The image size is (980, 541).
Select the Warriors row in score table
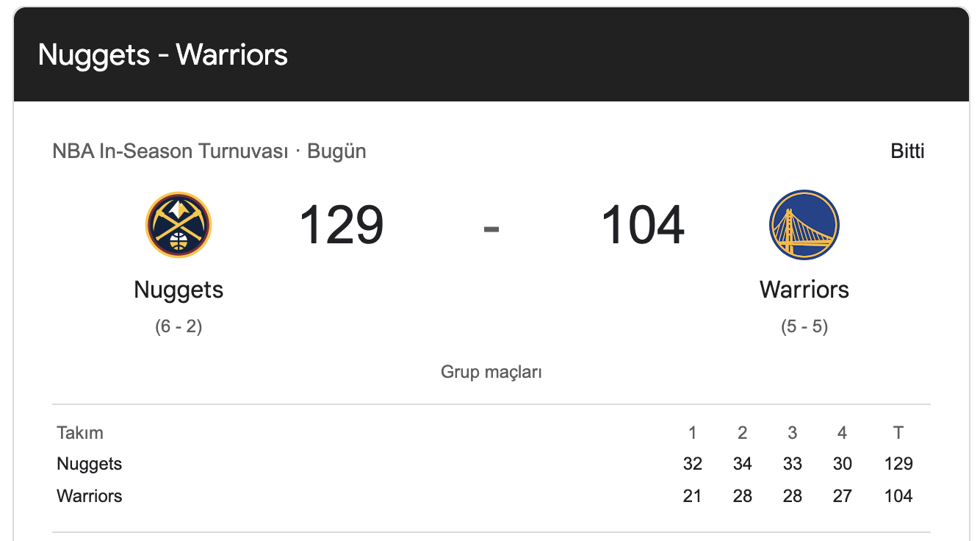click(x=90, y=496)
